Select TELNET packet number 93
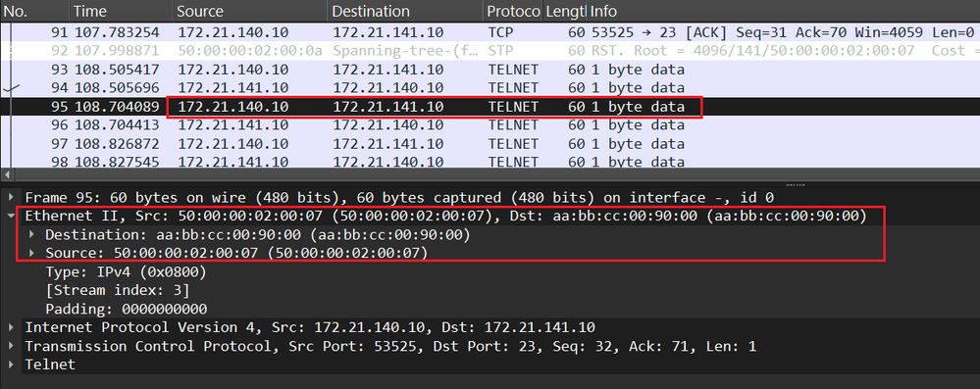The width and height of the screenshot is (980, 389). point(490,70)
